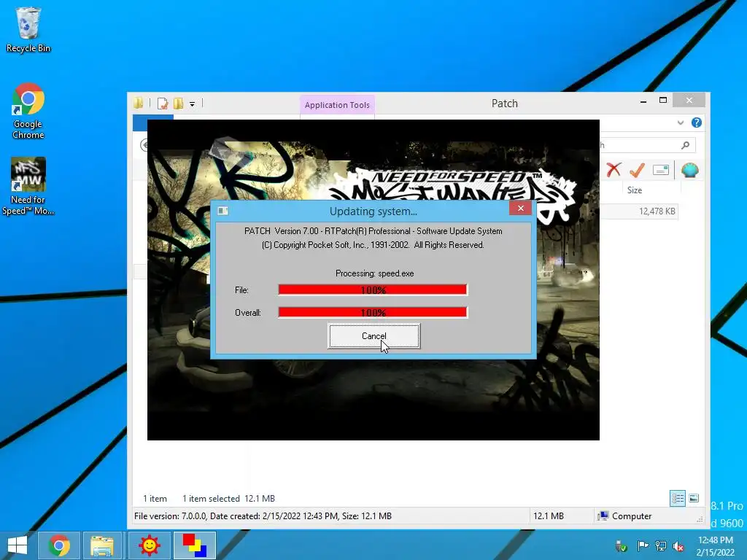The height and width of the screenshot is (560, 747).
Task: Click the File progress bar
Action: pos(373,289)
